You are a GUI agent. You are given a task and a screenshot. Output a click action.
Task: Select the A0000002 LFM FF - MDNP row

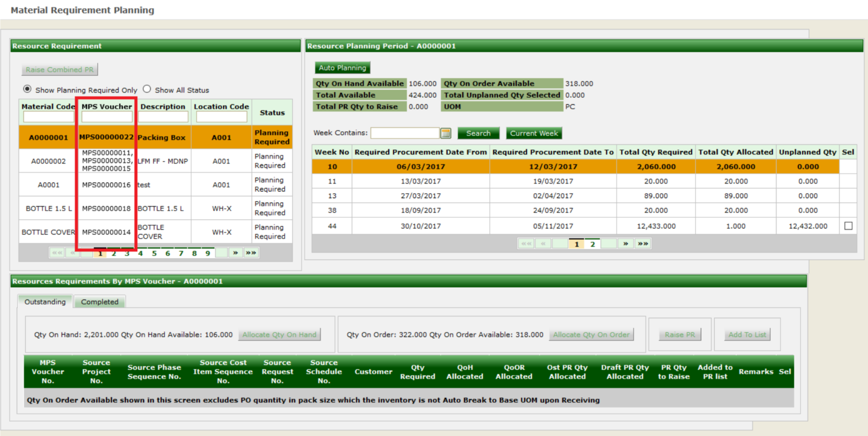pyautogui.click(x=162, y=161)
